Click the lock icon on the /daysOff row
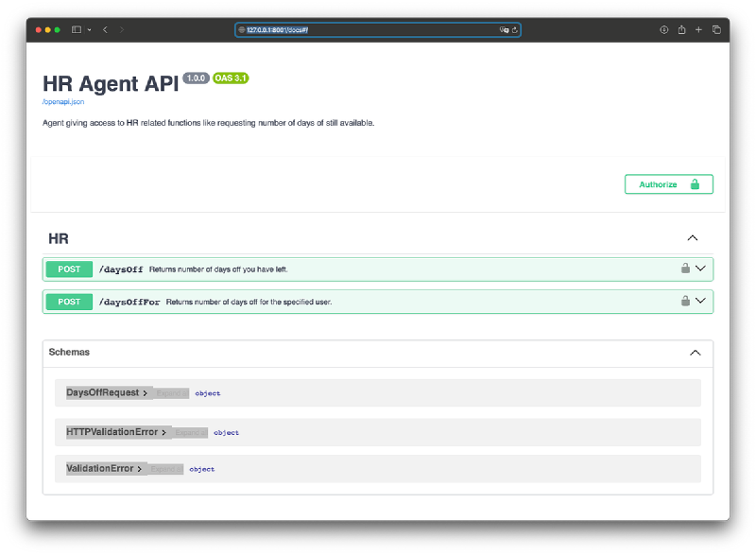The width and height of the screenshot is (756, 555). click(x=685, y=269)
